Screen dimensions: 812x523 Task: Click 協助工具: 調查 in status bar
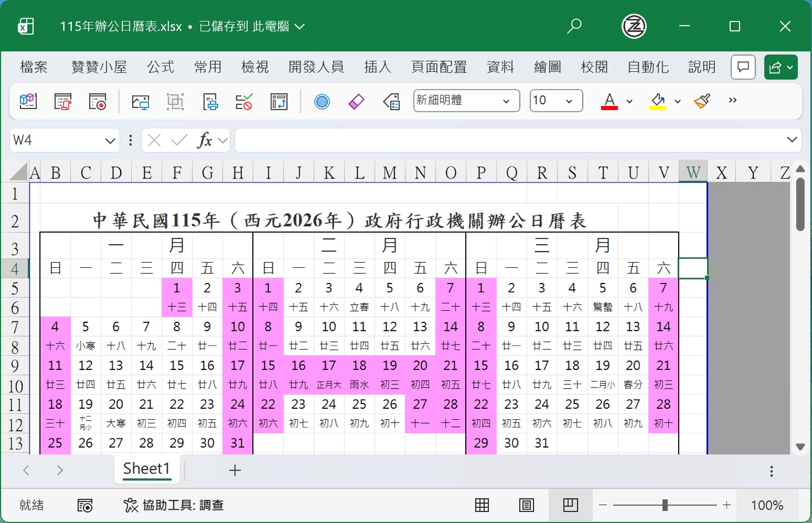pos(174,506)
